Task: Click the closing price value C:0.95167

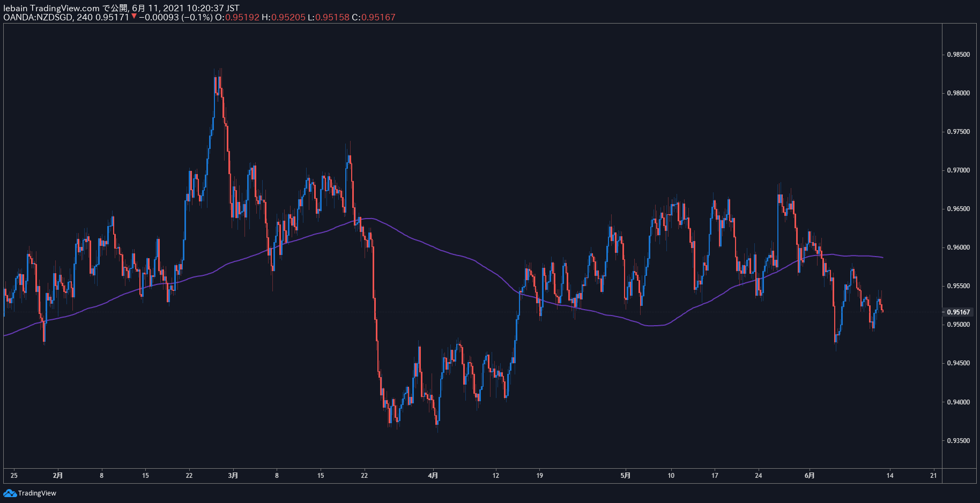Action: tap(373, 17)
